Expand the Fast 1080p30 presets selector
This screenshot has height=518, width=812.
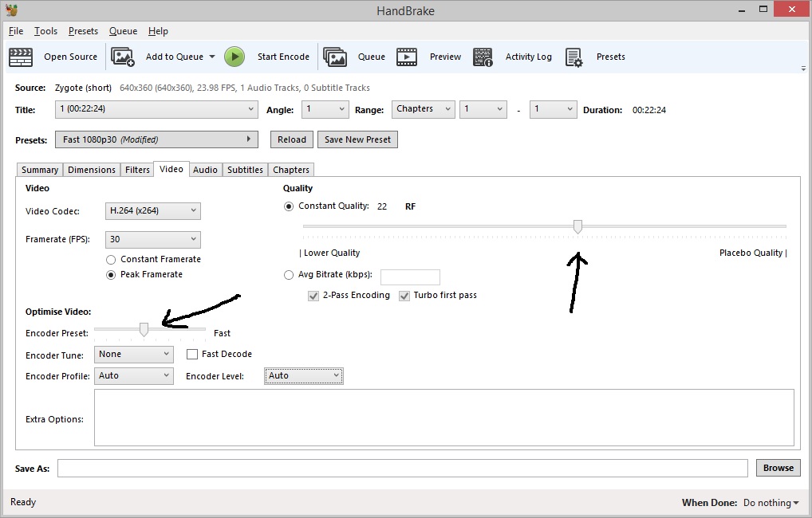(x=156, y=139)
